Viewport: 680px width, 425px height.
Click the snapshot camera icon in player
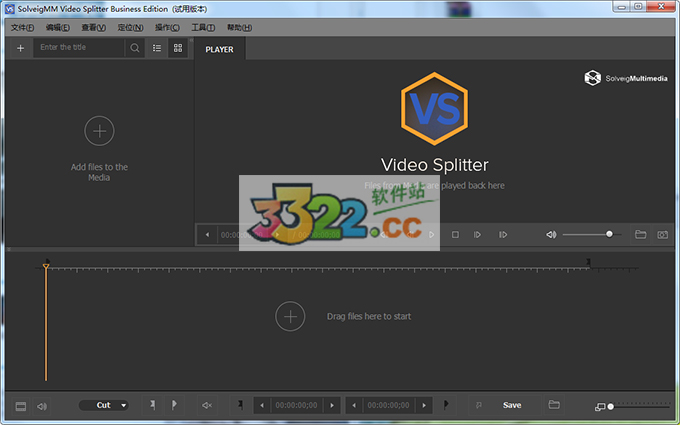[662, 235]
